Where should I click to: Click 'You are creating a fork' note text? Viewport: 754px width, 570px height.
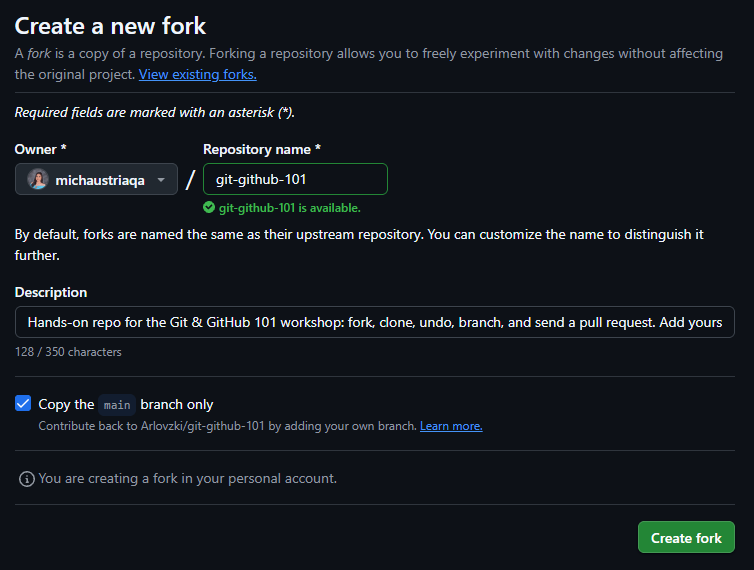coord(188,479)
